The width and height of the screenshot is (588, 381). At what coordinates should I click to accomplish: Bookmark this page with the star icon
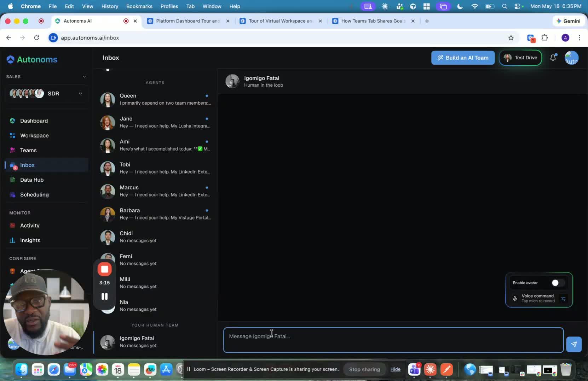(x=511, y=38)
